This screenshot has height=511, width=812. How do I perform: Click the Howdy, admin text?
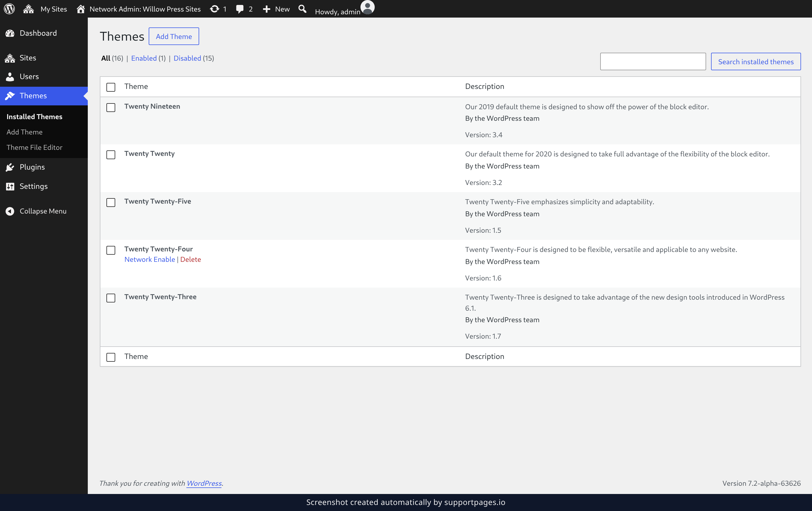tap(337, 12)
